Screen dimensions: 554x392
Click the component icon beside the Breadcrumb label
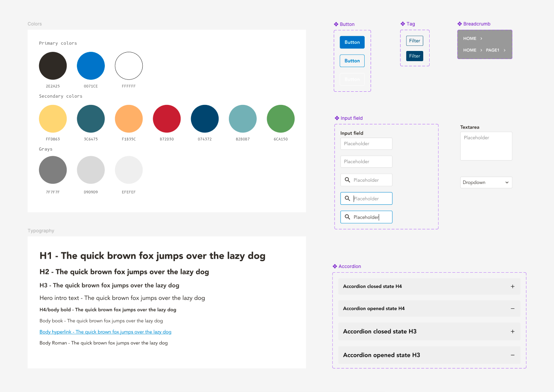click(460, 24)
